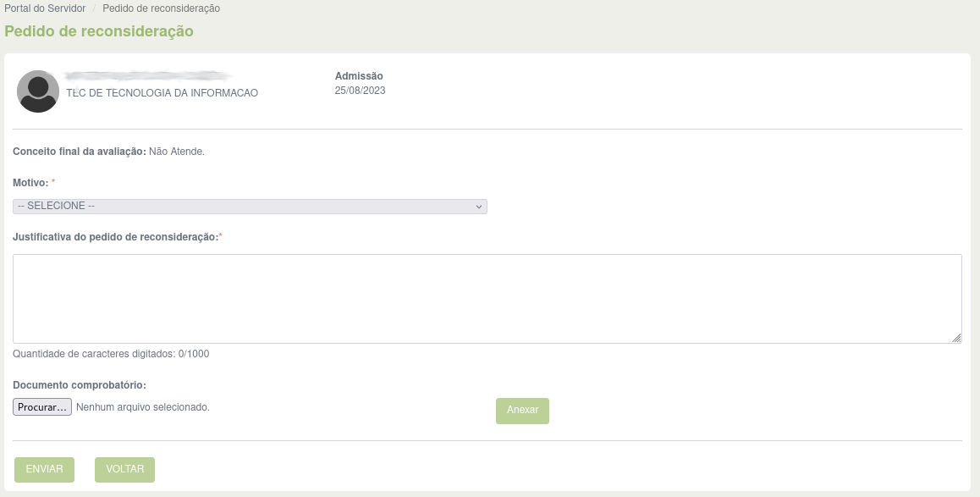Submit the form with ENVIAR button

pos(44,470)
